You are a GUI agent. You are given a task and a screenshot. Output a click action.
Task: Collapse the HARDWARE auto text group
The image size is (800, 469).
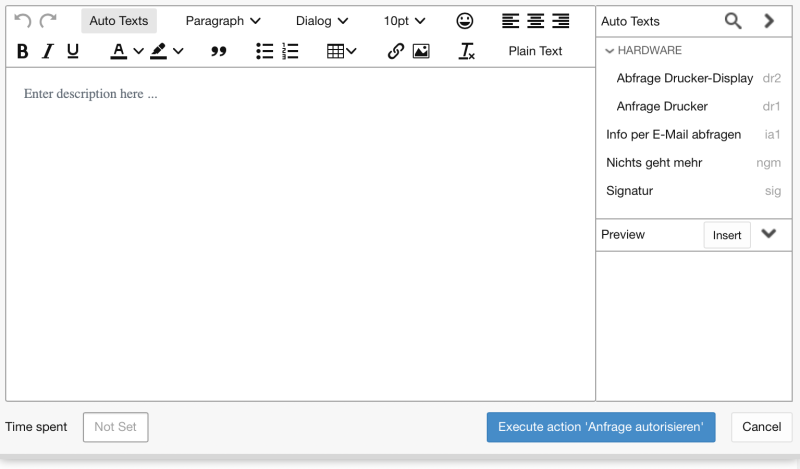[610, 50]
